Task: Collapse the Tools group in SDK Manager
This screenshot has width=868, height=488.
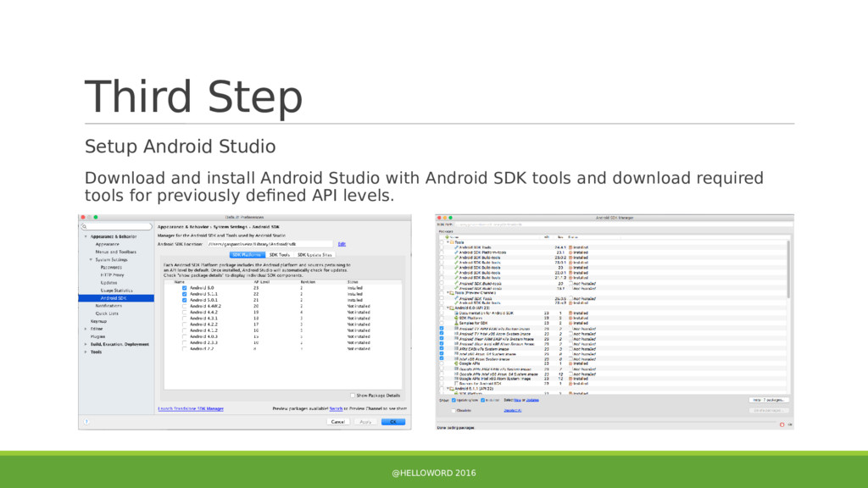Action: coord(448,242)
